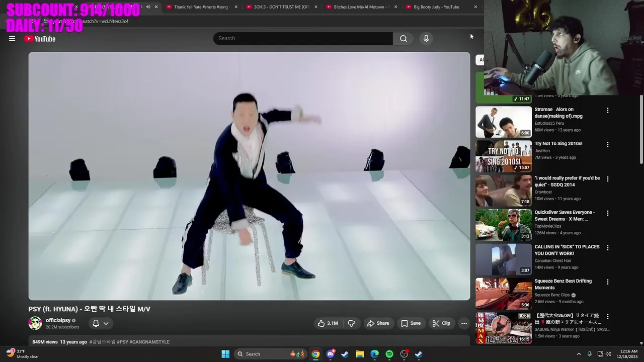Pause the Gangnam Style video player
This screenshot has height=362, width=644.
tap(249, 176)
